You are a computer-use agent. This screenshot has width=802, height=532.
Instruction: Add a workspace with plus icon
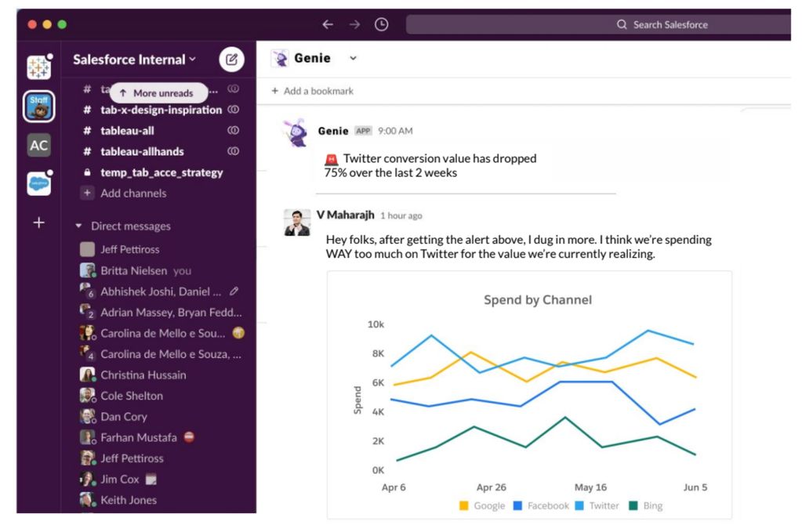coord(38,223)
